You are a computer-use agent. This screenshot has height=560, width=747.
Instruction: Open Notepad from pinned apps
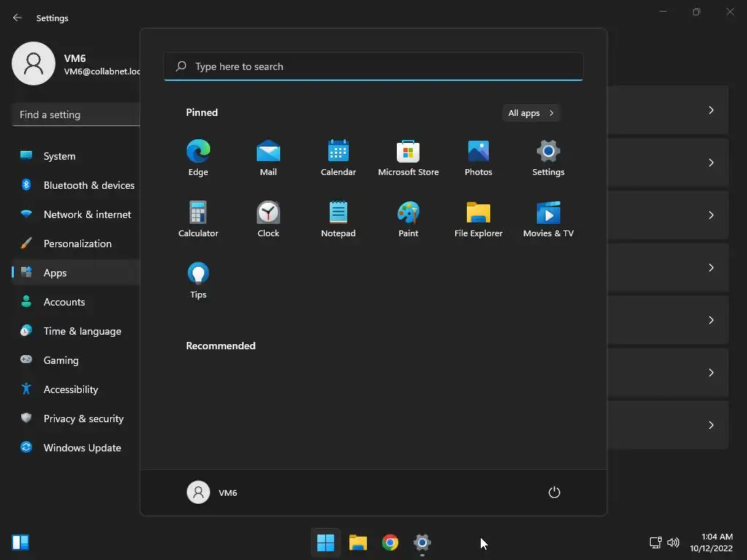[x=338, y=219]
